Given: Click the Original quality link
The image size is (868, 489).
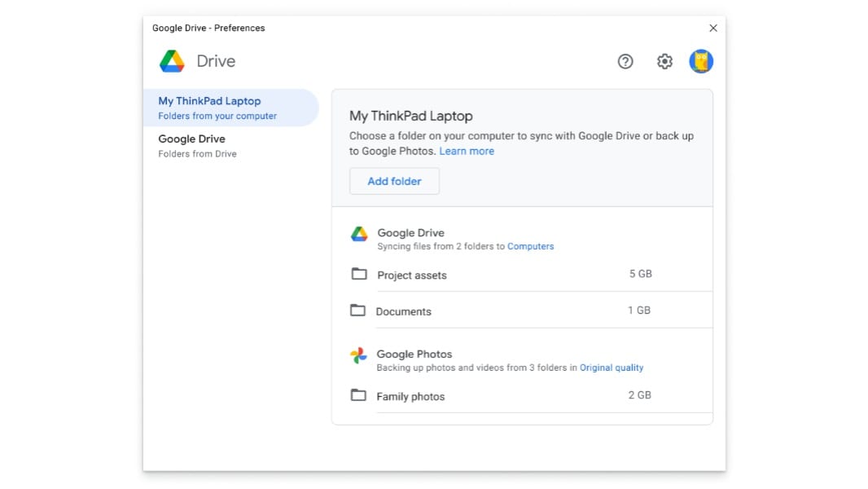Looking at the screenshot, I should [612, 368].
